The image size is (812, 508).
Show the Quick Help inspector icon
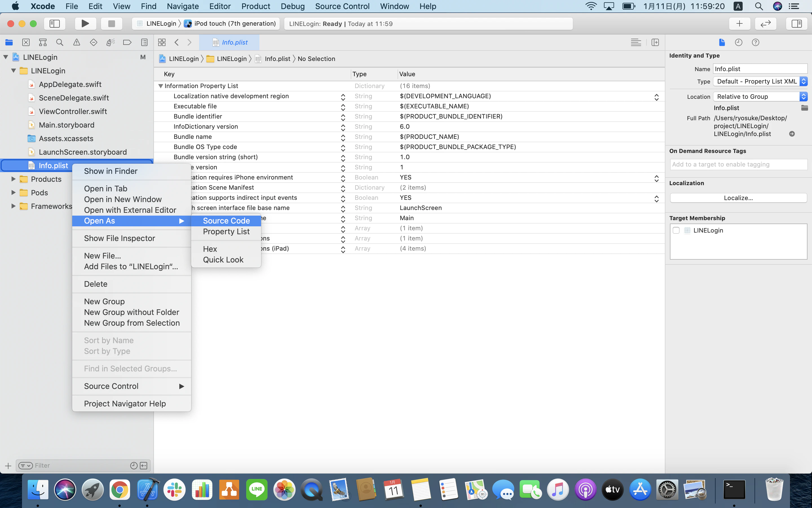coord(755,42)
